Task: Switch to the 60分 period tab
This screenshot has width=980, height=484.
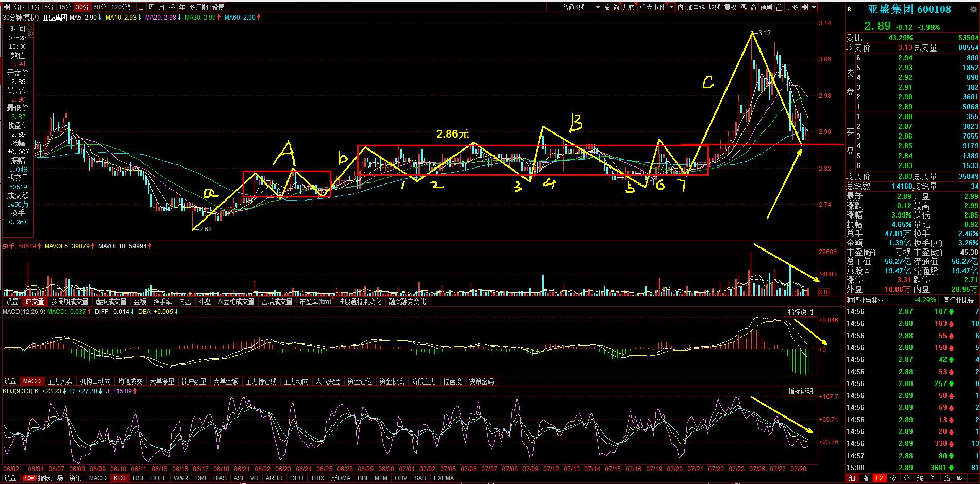Action: tap(99, 7)
